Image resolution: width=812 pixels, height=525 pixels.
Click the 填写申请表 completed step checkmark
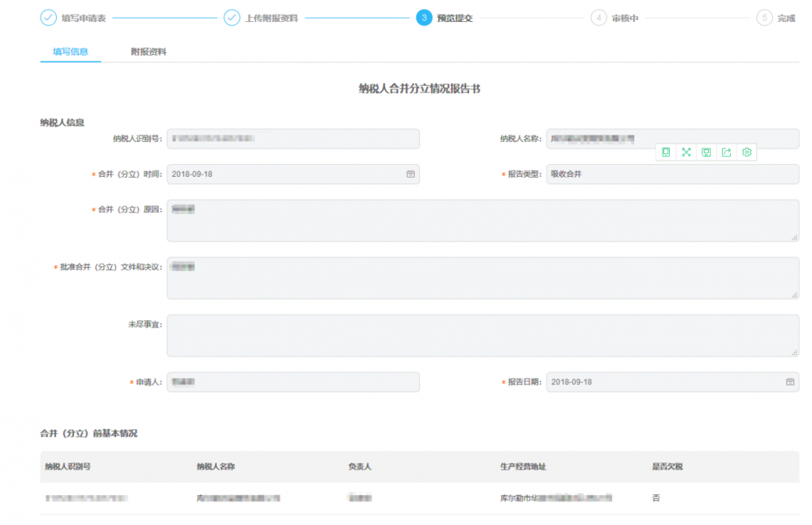tap(49, 18)
